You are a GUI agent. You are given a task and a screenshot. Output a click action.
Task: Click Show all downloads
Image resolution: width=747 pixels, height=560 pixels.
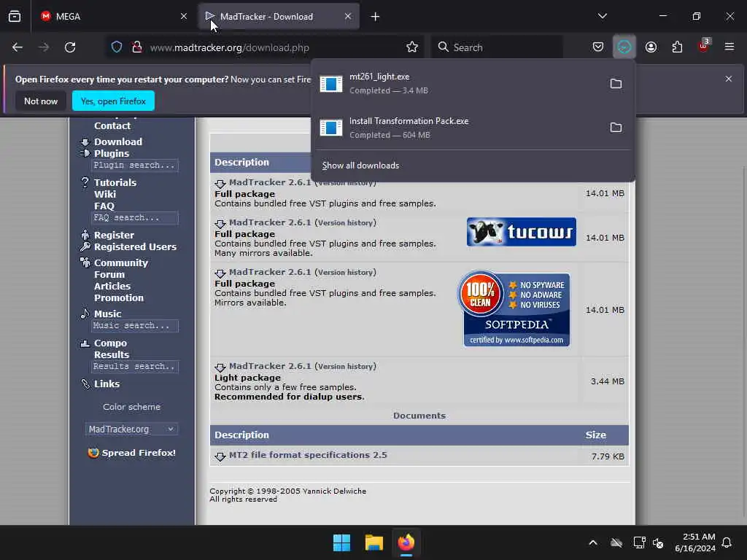(x=360, y=166)
